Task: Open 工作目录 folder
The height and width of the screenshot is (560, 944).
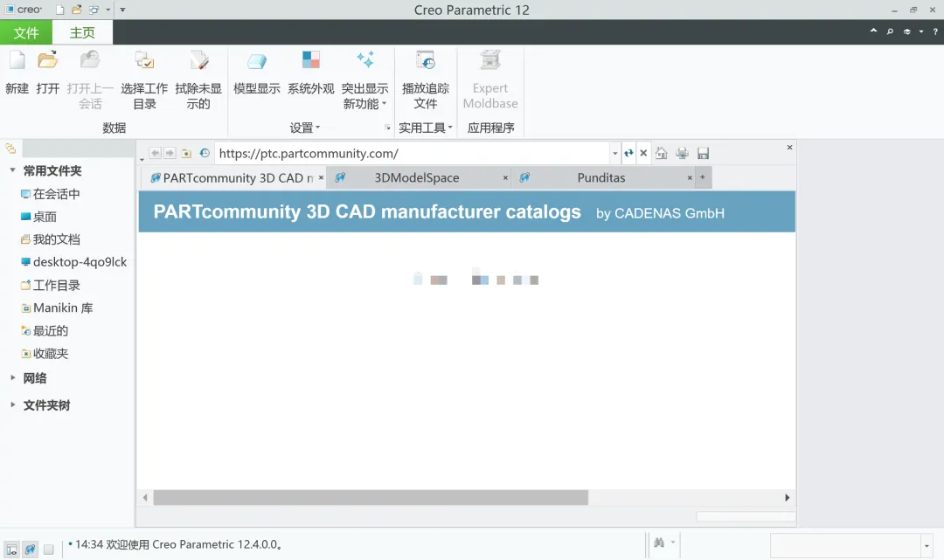Action: click(x=51, y=285)
